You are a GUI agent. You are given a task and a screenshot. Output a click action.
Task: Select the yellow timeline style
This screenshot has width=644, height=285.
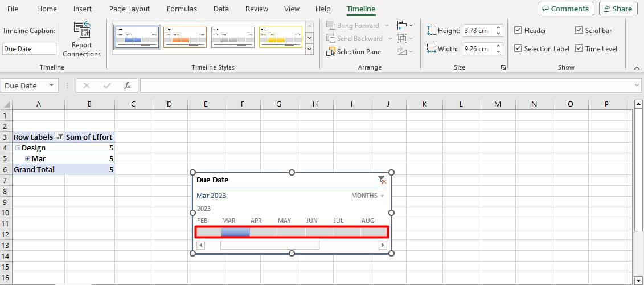(x=281, y=37)
